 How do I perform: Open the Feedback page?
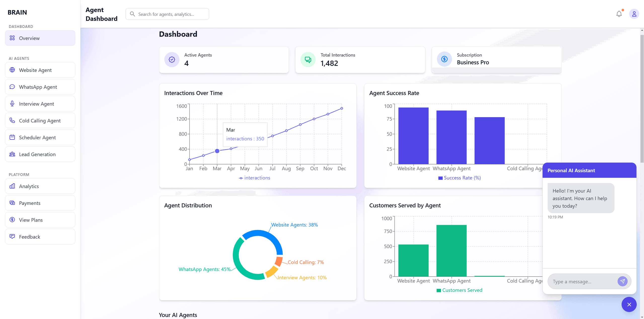tap(40, 237)
